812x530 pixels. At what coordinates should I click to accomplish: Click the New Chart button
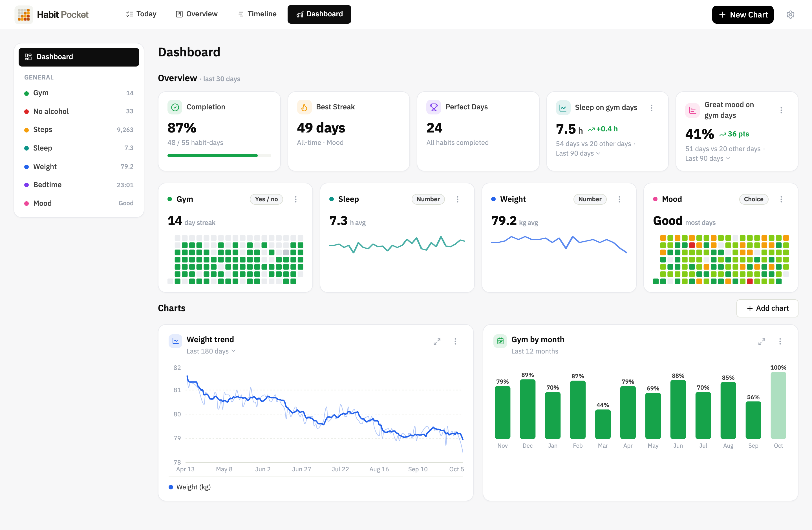pos(742,15)
